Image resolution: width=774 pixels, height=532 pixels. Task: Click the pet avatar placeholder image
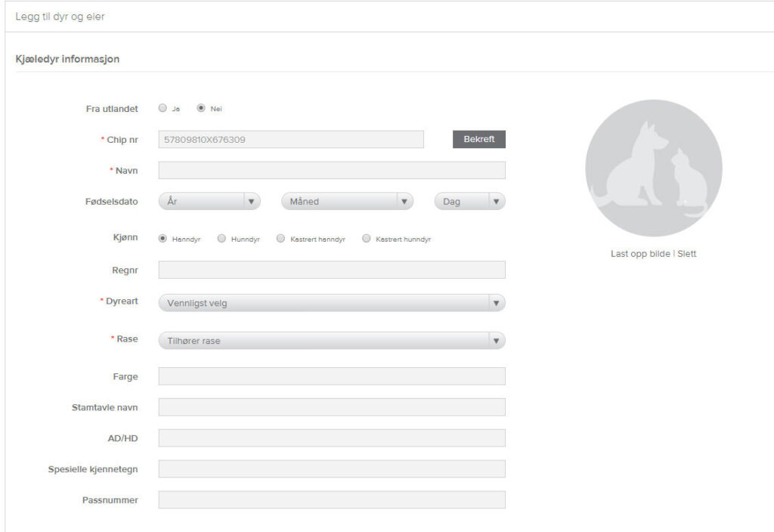(x=653, y=168)
